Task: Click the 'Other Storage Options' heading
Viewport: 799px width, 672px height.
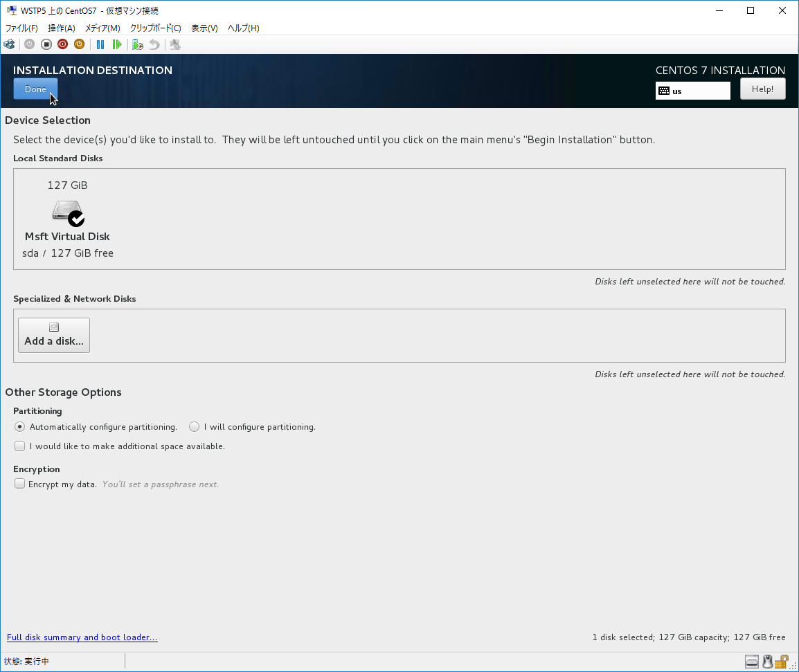Action: (x=63, y=392)
